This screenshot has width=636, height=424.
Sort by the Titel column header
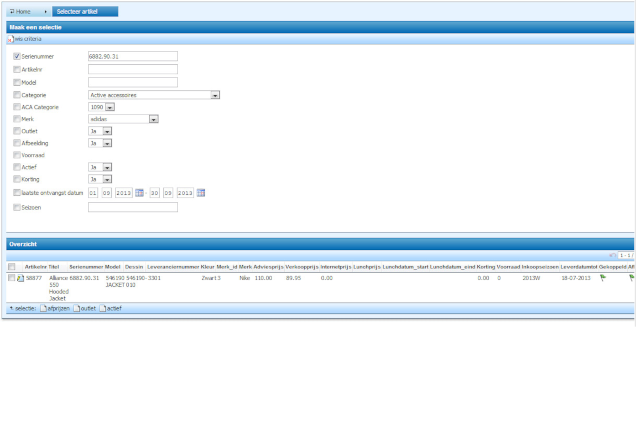(x=54, y=267)
